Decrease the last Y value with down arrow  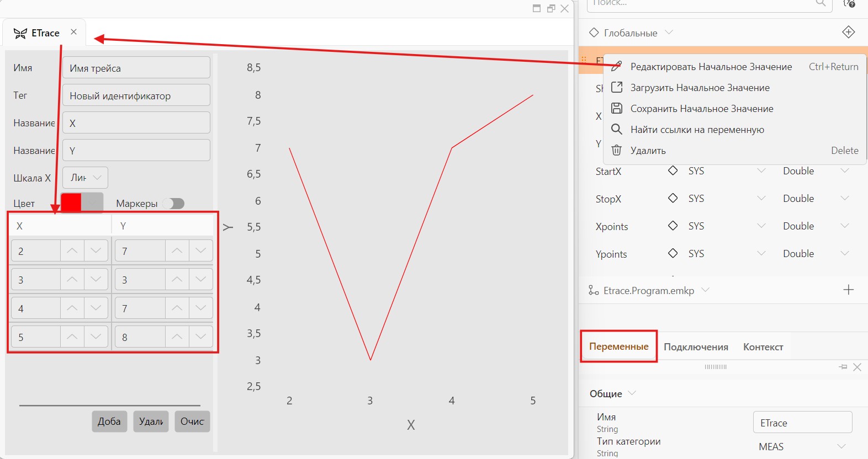[201, 337]
